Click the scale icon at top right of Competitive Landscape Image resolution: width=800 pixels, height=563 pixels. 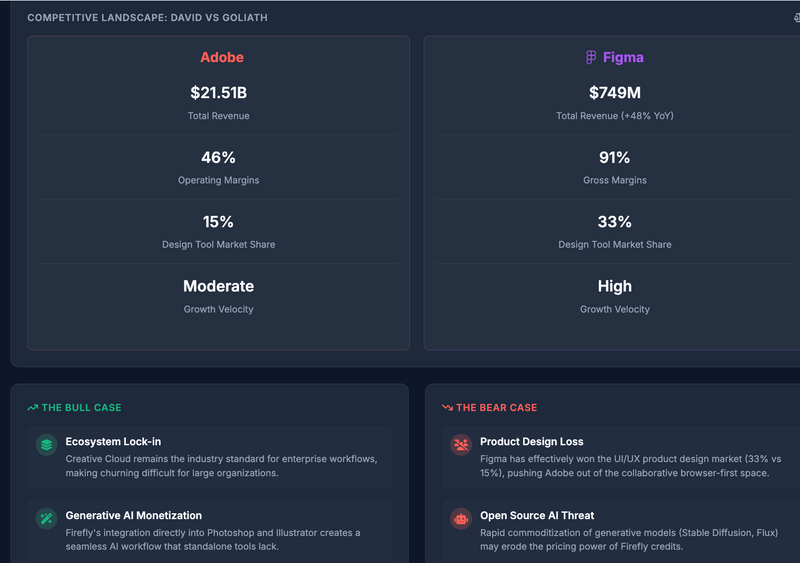click(797, 18)
